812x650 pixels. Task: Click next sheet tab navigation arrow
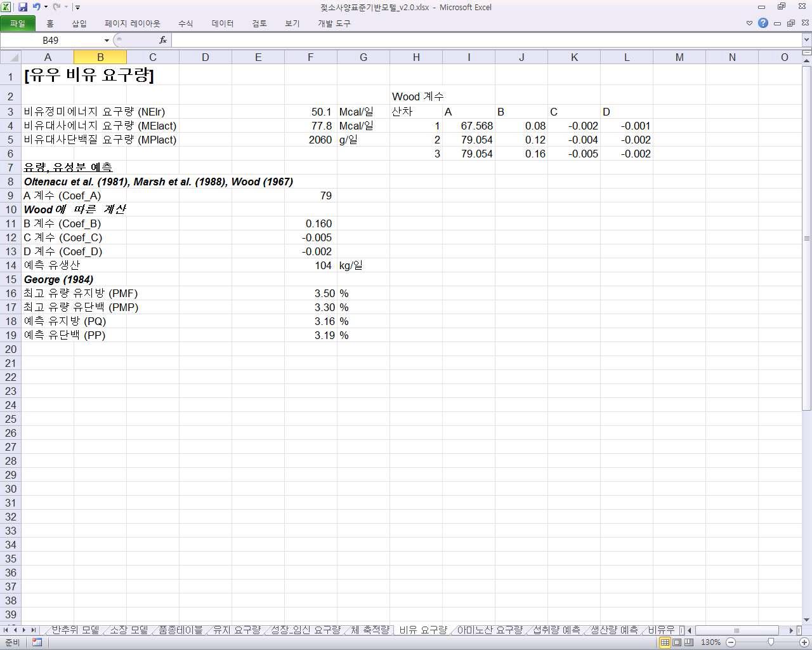tap(24, 630)
